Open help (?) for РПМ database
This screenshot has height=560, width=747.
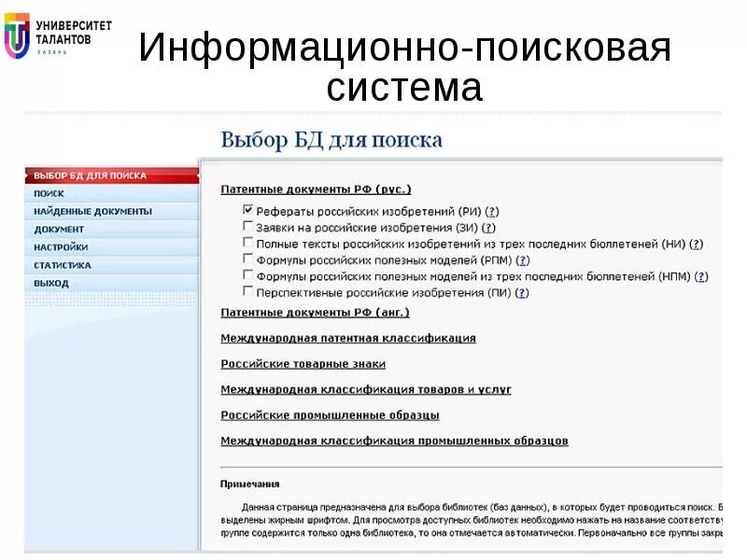[x=523, y=260]
